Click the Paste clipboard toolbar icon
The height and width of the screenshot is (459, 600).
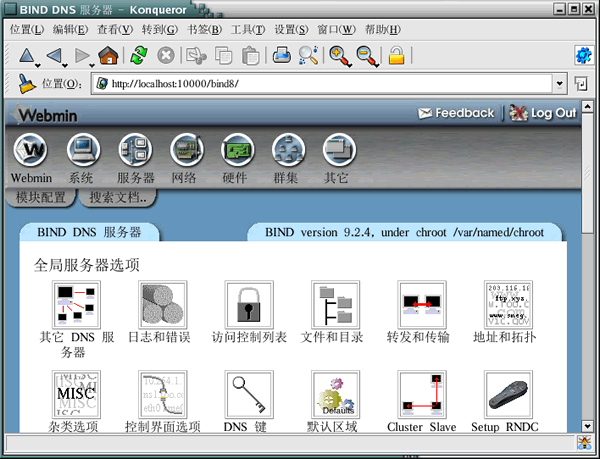tap(251, 55)
